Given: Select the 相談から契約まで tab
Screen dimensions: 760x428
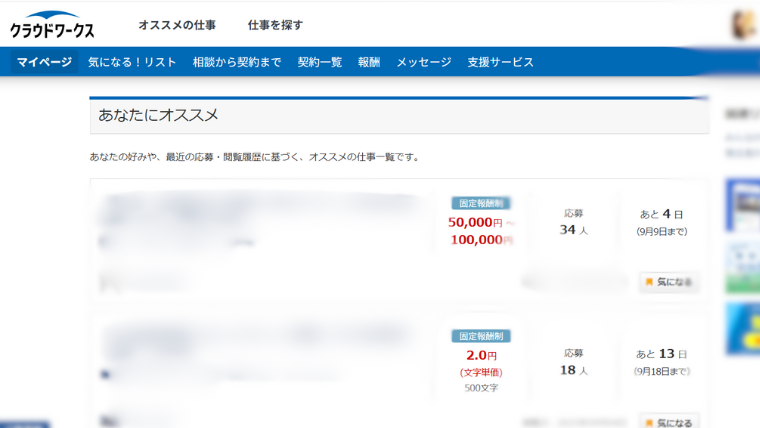Looking at the screenshot, I should [x=237, y=62].
